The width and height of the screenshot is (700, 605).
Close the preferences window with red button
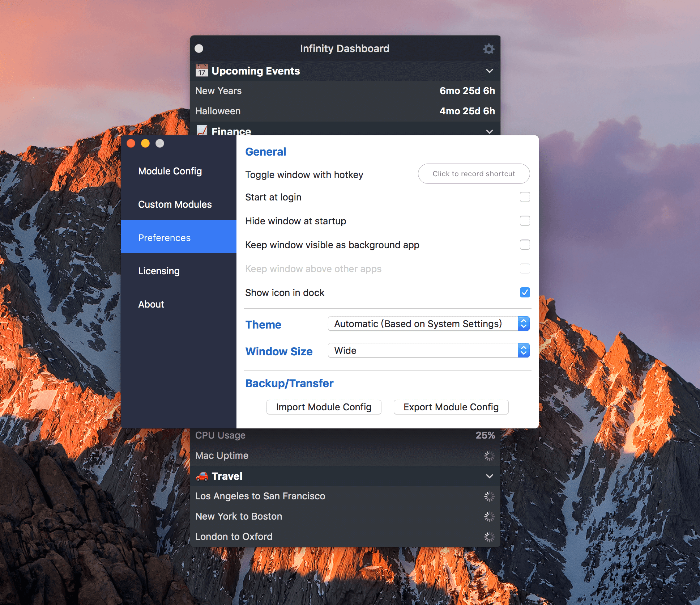click(x=131, y=144)
